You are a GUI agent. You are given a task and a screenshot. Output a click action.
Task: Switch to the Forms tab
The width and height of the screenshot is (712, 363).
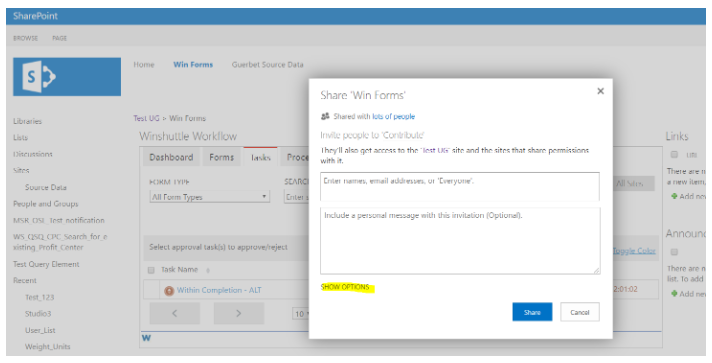click(x=222, y=157)
